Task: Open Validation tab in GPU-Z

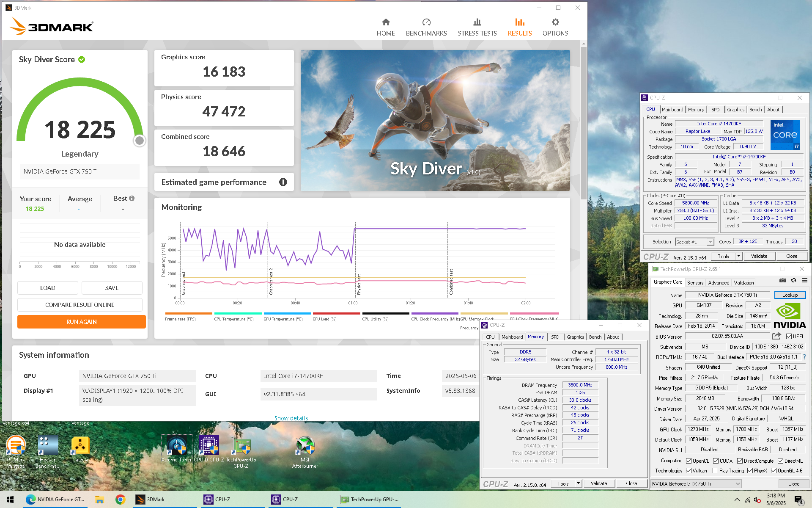Action: 744,282
